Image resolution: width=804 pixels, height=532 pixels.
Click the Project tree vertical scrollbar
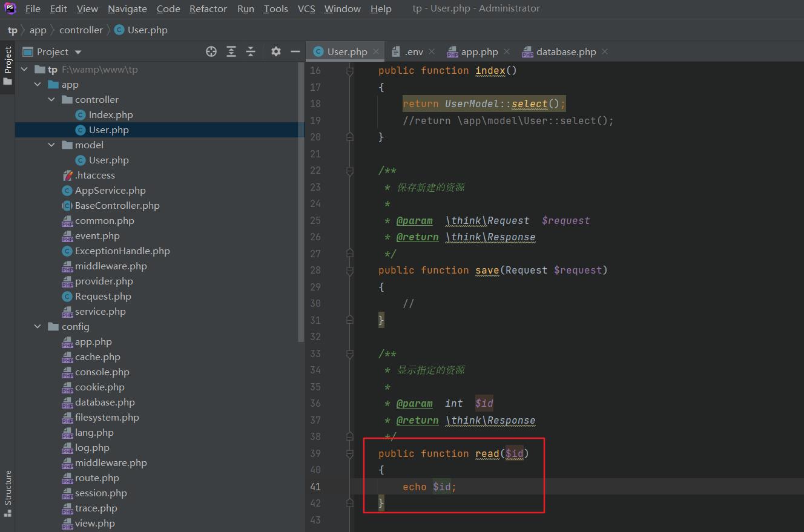[301, 202]
